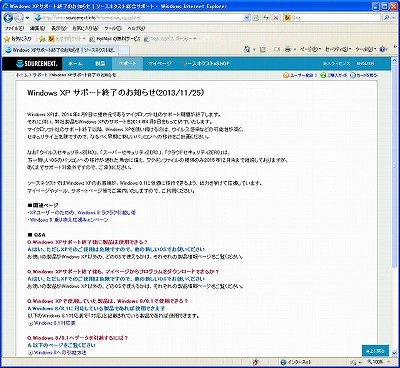Open ユーザー登録 link
Viewport: 400px width, 368px height.
click(x=298, y=75)
